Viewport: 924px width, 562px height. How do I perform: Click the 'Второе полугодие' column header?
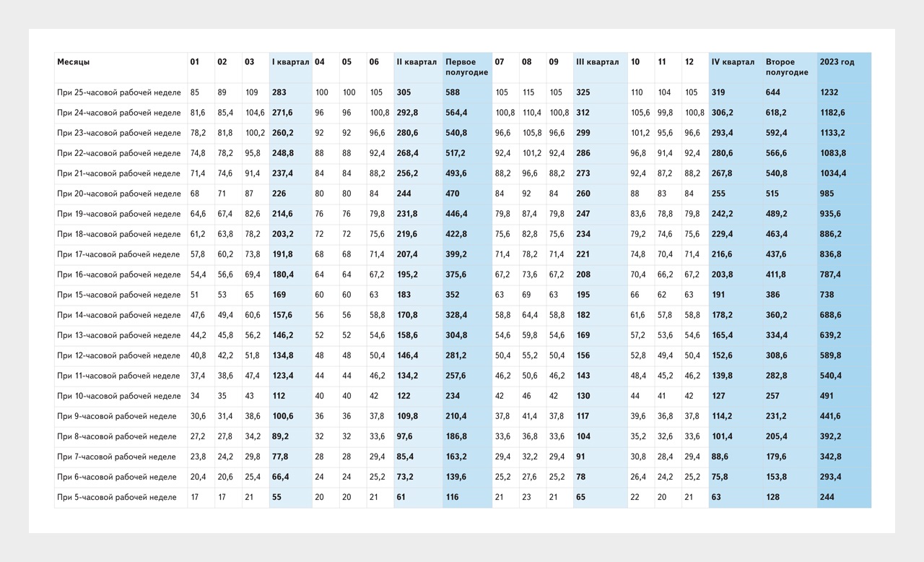pos(787,67)
